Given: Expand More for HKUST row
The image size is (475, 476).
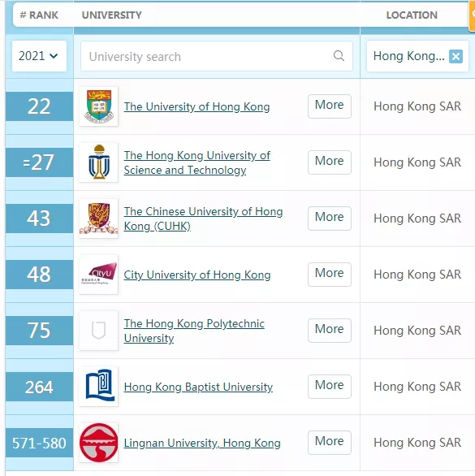Looking at the screenshot, I should 330,162.
